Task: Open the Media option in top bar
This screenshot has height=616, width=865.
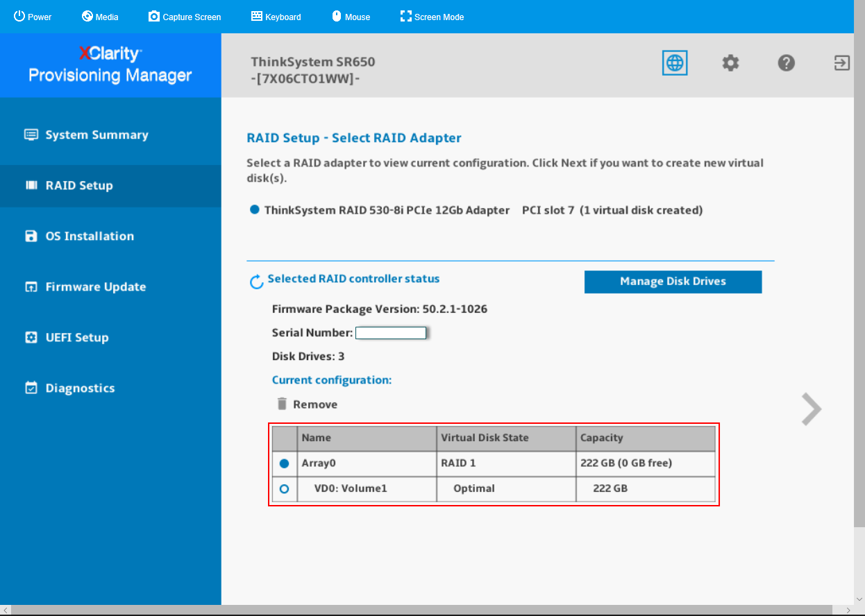Action: [x=100, y=17]
